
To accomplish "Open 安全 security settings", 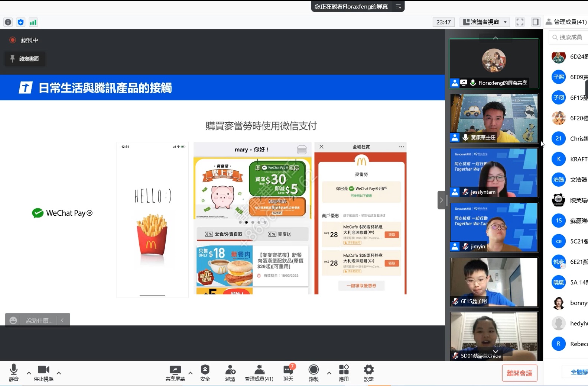I will coord(205,373).
